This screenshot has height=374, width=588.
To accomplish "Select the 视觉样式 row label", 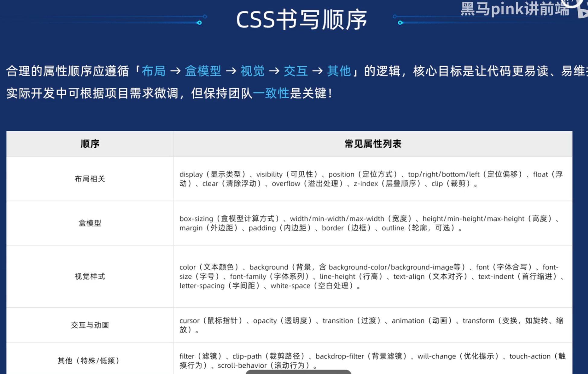I will [90, 276].
